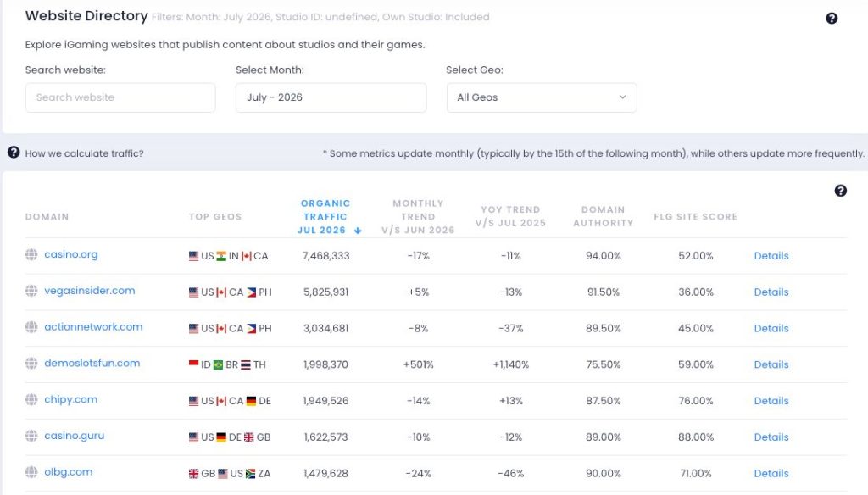Open the casino.org domain link
The width and height of the screenshot is (868, 495).
pyautogui.click(x=71, y=254)
